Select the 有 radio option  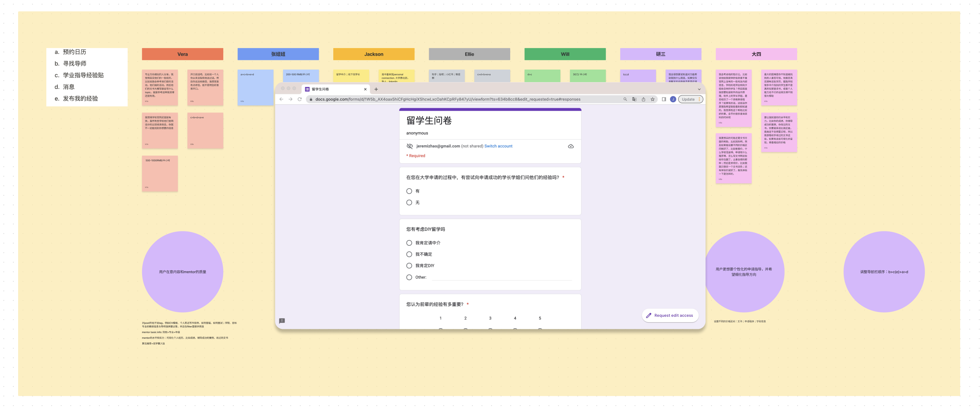pos(409,191)
